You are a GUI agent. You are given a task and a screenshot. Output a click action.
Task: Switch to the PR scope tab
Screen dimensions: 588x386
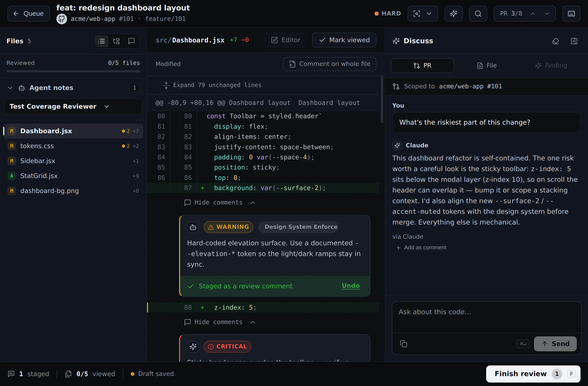[x=422, y=66]
